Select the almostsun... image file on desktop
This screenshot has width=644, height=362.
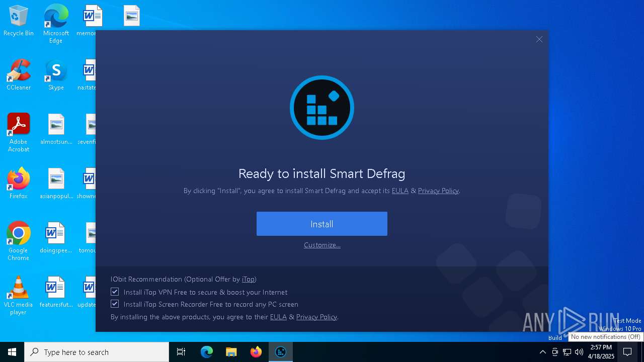click(x=56, y=130)
